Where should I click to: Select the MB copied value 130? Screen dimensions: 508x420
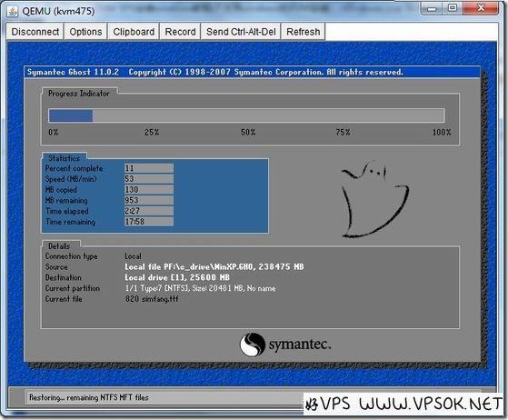149,189
